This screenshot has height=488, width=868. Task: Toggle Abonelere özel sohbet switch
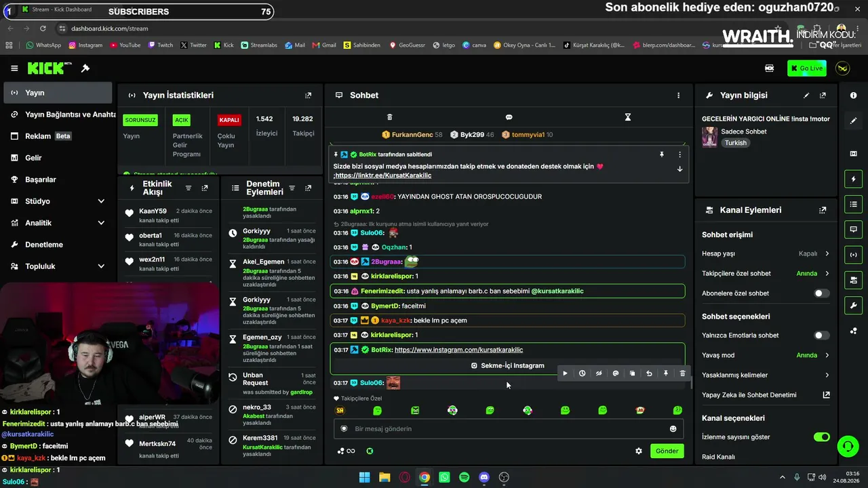[x=821, y=293]
